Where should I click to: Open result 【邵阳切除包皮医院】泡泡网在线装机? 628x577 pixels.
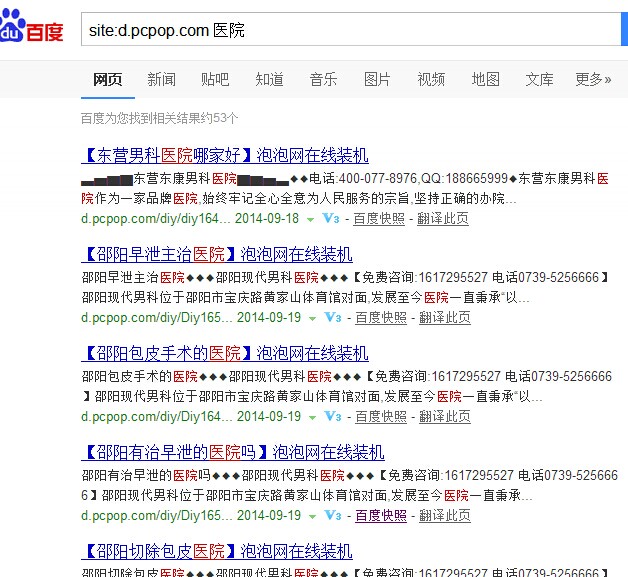(217, 551)
